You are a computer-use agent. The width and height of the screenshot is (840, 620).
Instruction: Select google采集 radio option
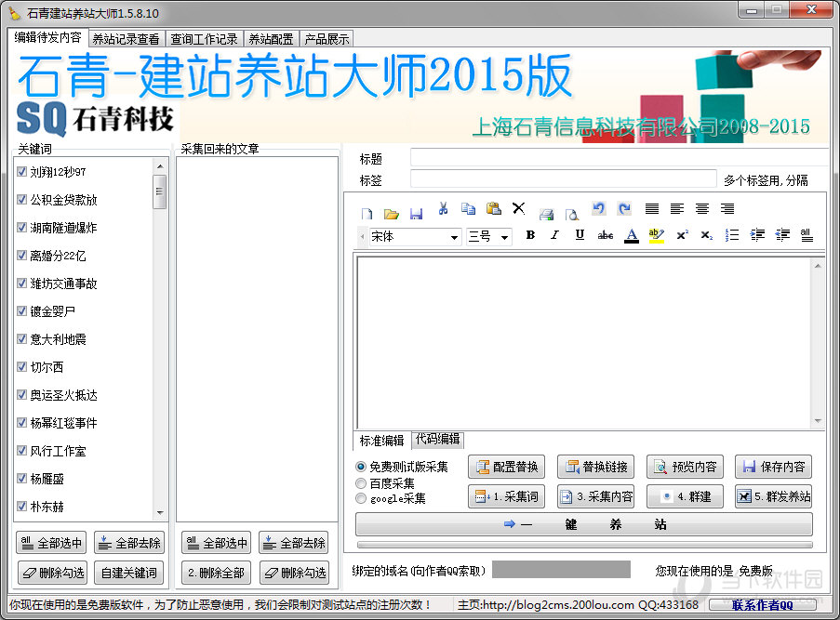click(361, 498)
